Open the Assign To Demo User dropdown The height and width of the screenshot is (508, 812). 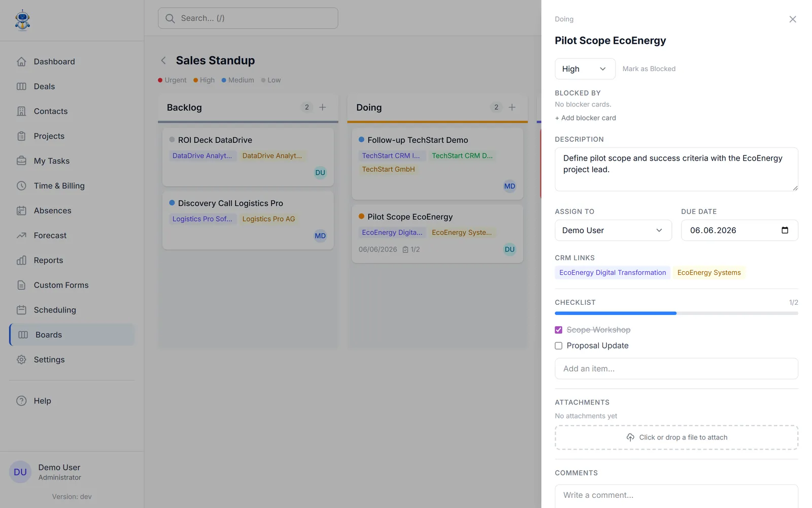pyautogui.click(x=613, y=231)
